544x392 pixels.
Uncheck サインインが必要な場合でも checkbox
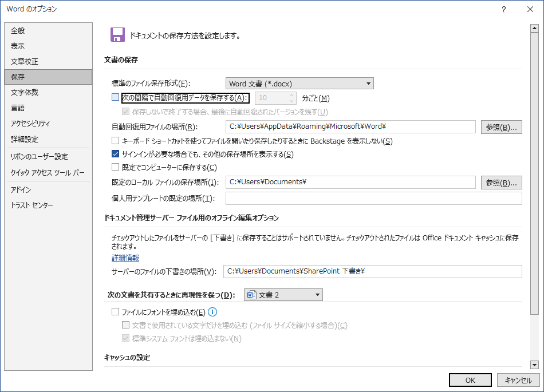(115, 154)
